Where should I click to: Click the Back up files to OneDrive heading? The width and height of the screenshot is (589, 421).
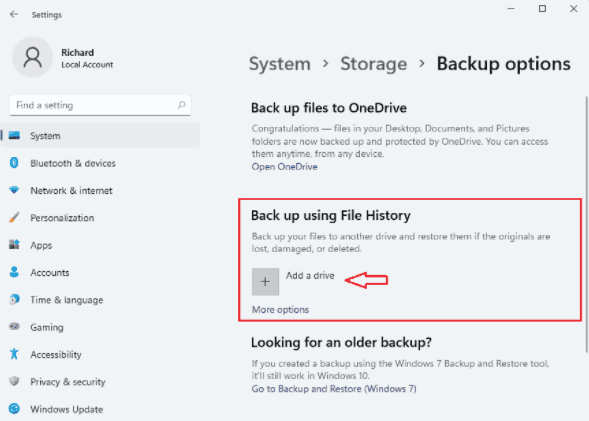tap(329, 108)
